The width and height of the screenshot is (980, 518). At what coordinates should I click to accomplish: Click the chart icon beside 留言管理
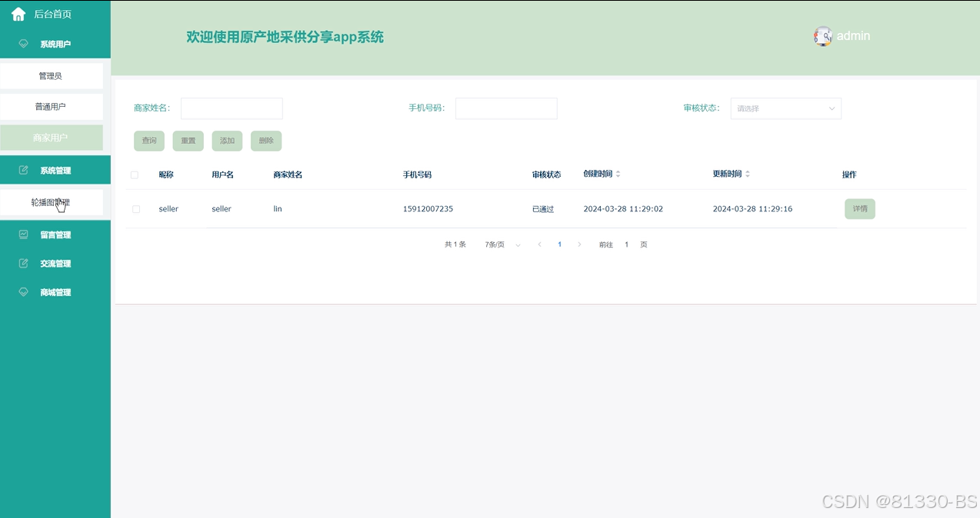point(23,234)
